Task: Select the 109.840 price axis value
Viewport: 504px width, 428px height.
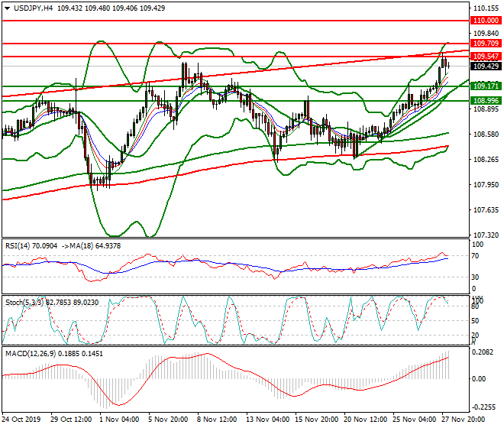Action: pos(486,34)
